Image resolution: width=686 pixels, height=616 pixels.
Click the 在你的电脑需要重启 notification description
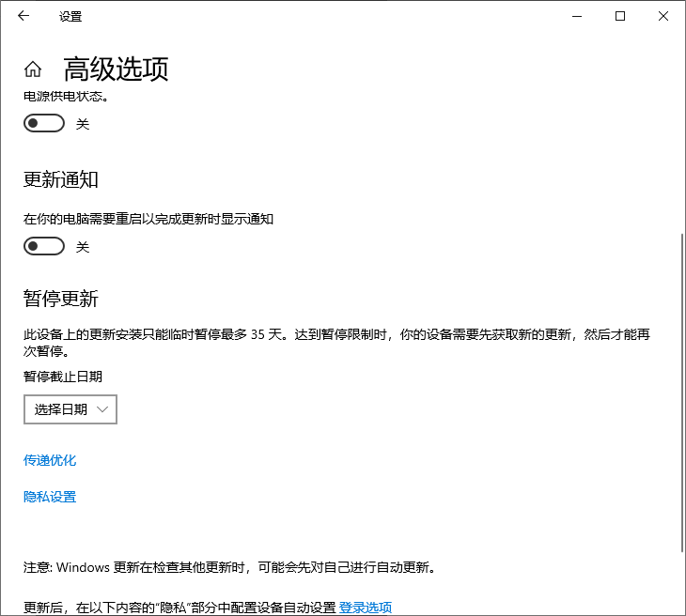tap(148, 219)
